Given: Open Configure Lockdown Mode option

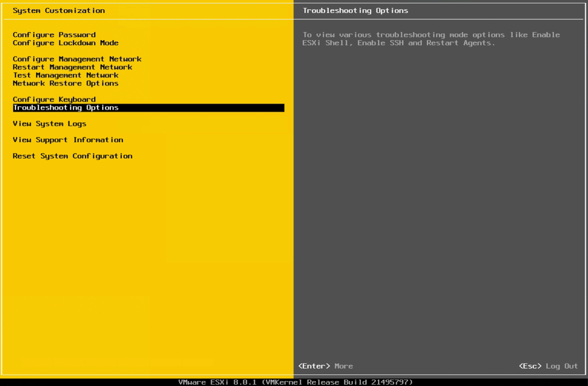Looking at the screenshot, I should click(x=65, y=43).
